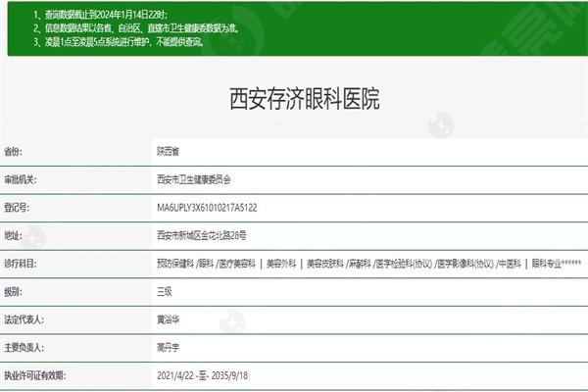The image size is (588, 392).
Task: Click the 审批机关 label
Action: (21, 179)
